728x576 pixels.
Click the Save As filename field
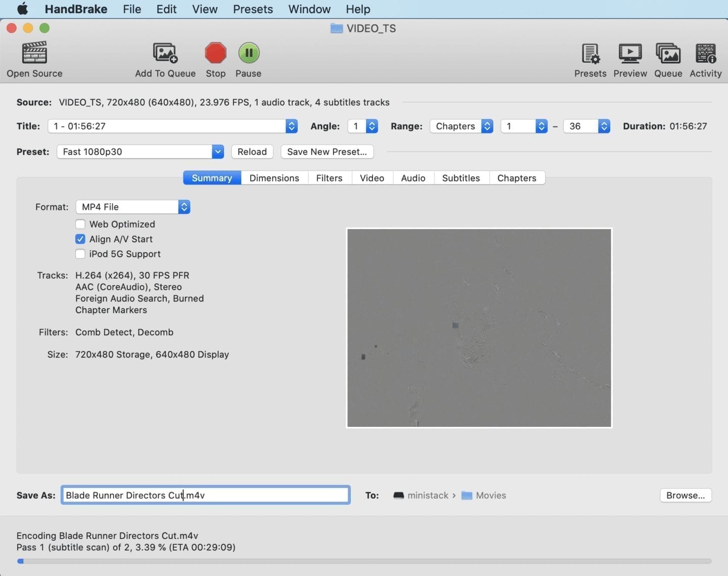205,495
